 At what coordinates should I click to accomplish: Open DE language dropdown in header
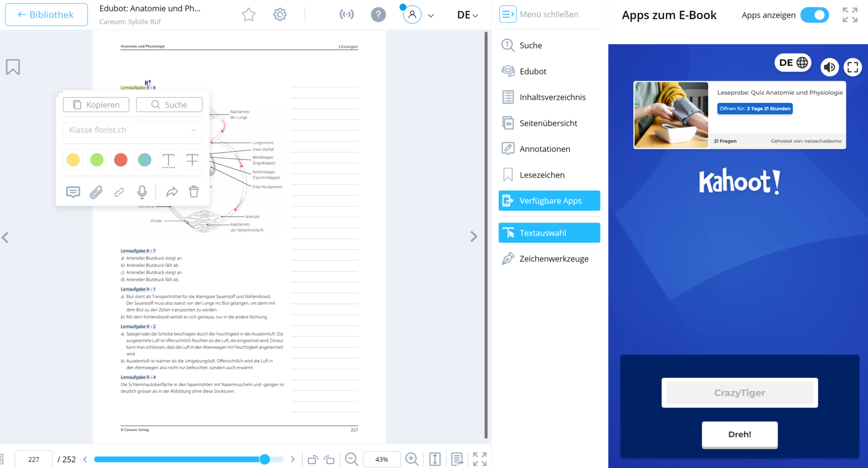coord(468,15)
